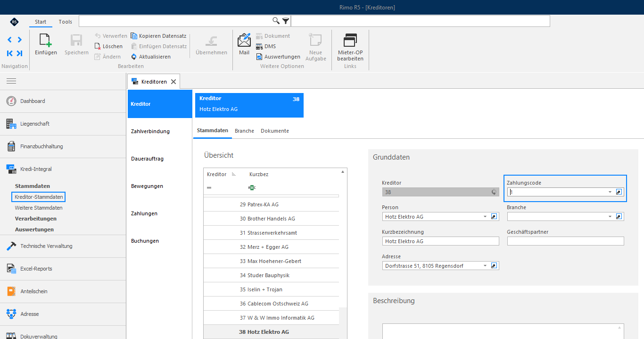The width and height of the screenshot is (644, 339).
Task: Go to previous record arrow
Action: pos(10,40)
